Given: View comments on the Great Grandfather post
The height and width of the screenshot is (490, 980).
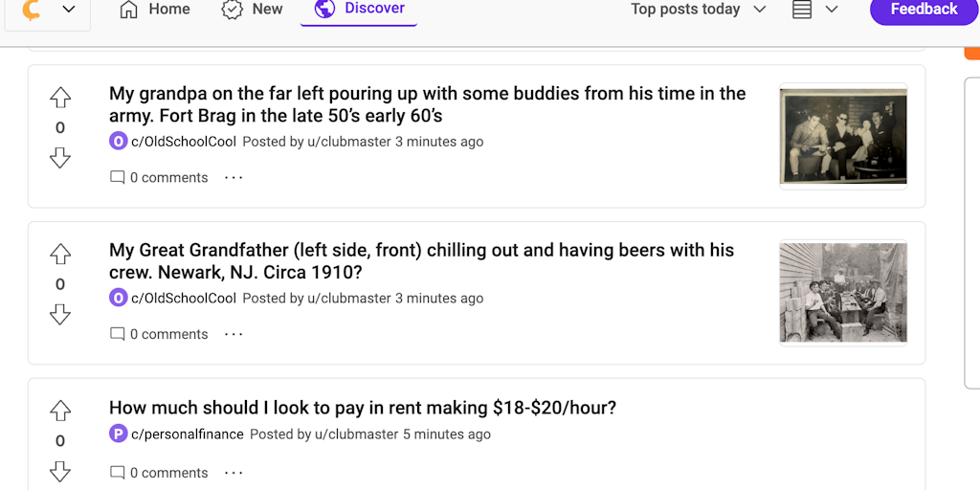Looking at the screenshot, I should [159, 334].
